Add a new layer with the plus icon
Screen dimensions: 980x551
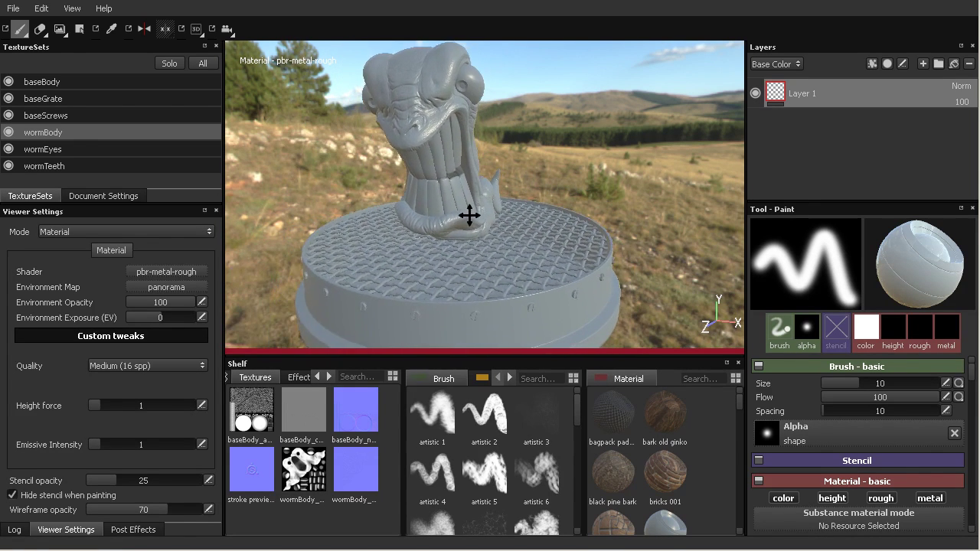coord(923,64)
